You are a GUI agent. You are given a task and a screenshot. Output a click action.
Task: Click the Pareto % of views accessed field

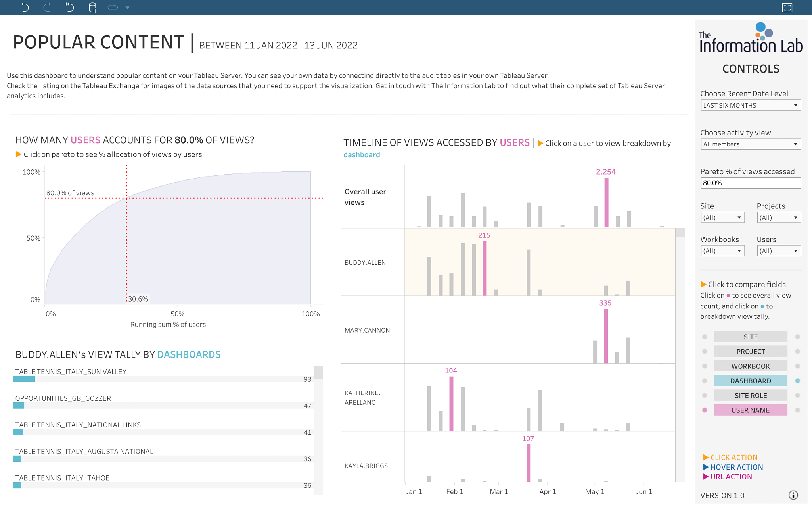tap(751, 183)
